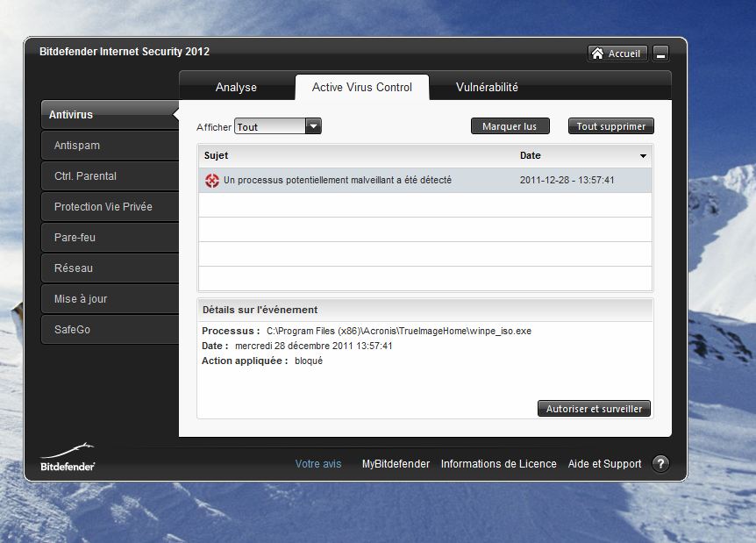Screen dimensions: 756x543
Task: Open the Afficher dropdown arrow
Action: (x=313, y=126)
